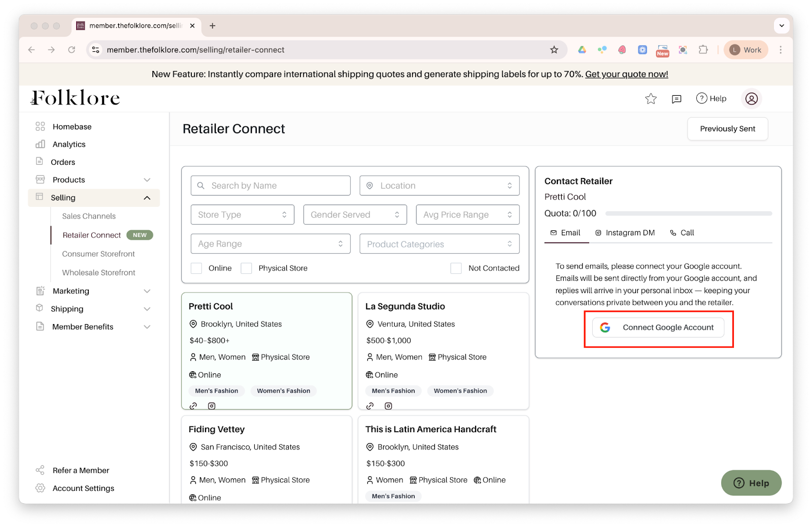This screenshot has height=527, width=812.
Task: Click La Segunda Studio's website link icon
Action: [370, 406]
